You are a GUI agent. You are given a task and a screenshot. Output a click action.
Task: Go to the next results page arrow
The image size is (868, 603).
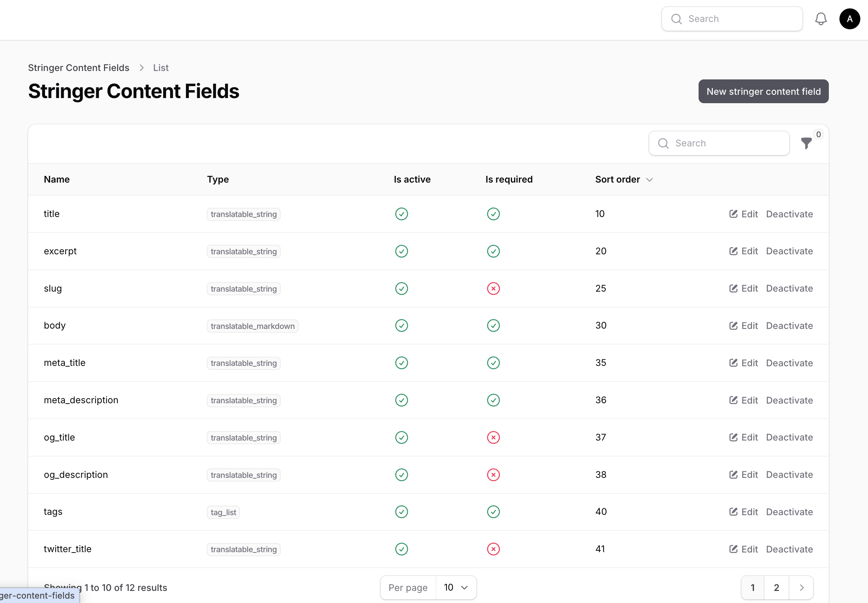click(x=801, y=588)
